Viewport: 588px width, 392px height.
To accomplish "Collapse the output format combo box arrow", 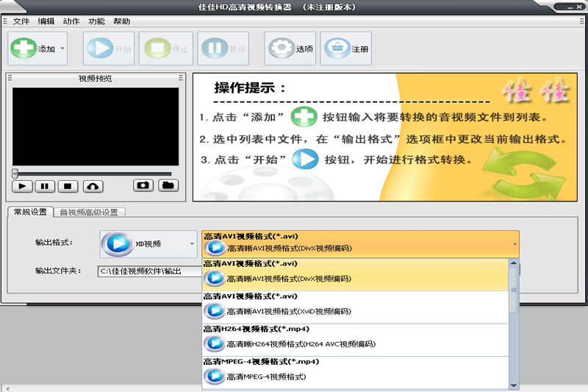I will (x=514, y=243).
